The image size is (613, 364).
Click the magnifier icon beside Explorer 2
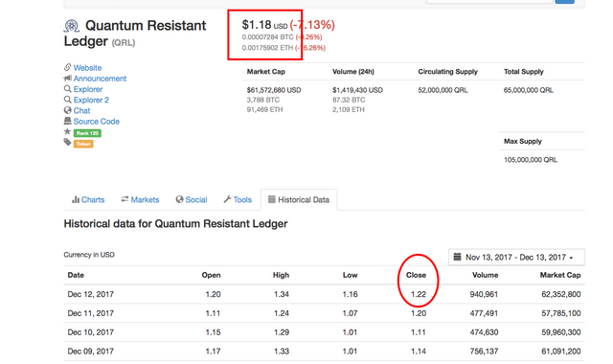coord(68,100)
